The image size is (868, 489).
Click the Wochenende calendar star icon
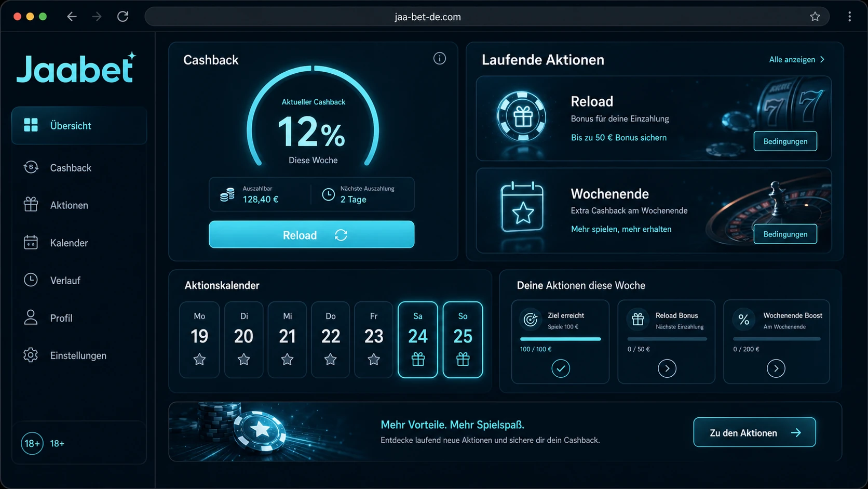point(522,207)
